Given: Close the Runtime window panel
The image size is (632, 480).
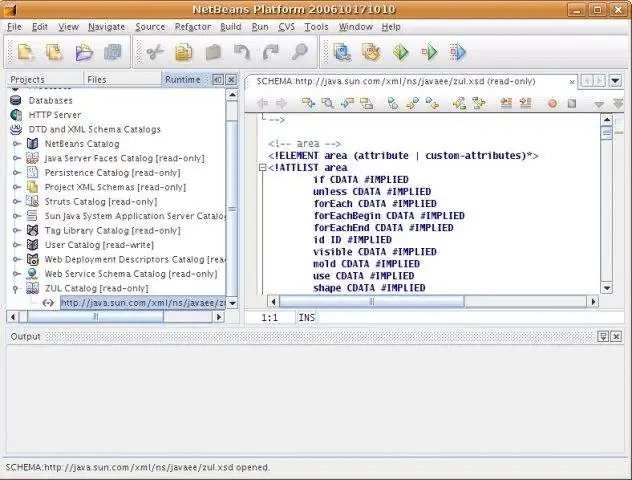Looking at the screenshot, I should (231, 80).
